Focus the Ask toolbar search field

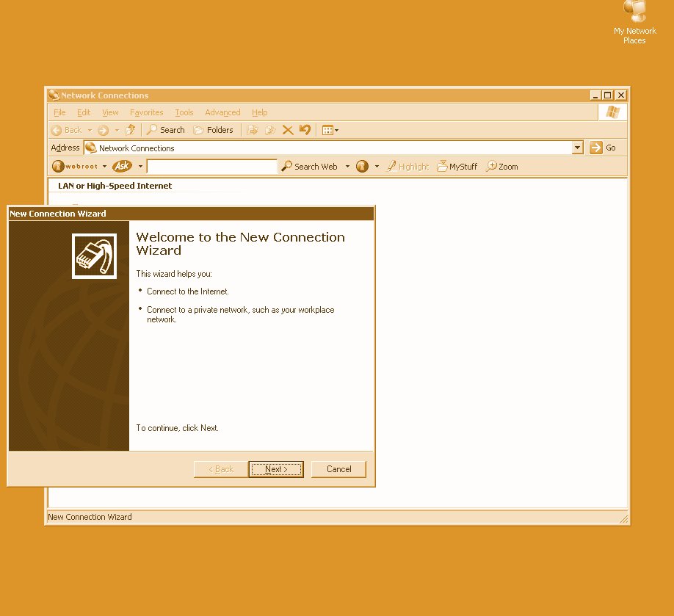[212, 167]
